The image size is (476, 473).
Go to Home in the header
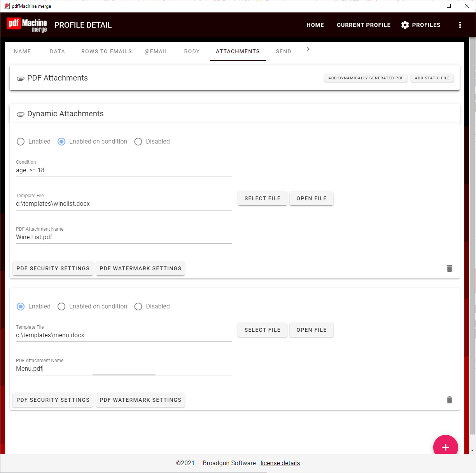coord(315,25)
